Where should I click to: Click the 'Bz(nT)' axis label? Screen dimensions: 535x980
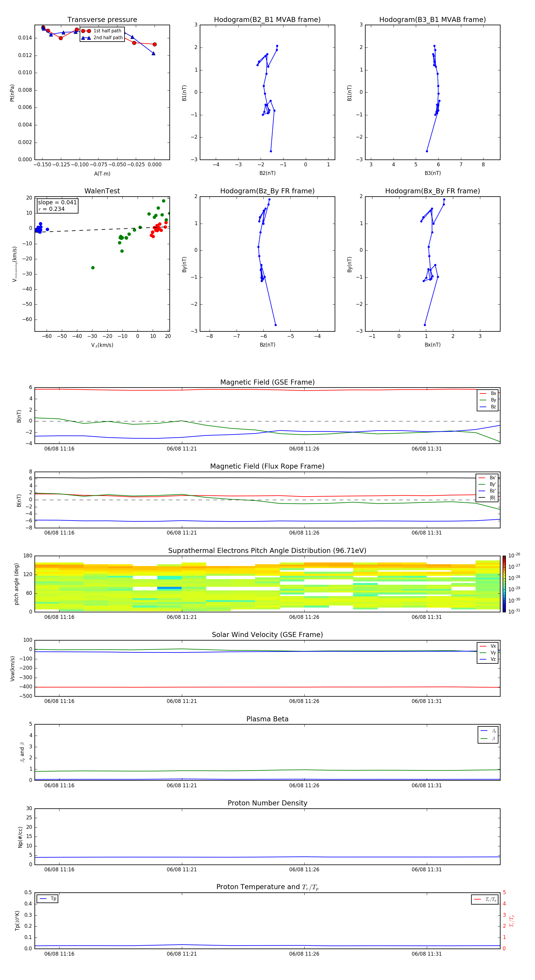point(267,345)
